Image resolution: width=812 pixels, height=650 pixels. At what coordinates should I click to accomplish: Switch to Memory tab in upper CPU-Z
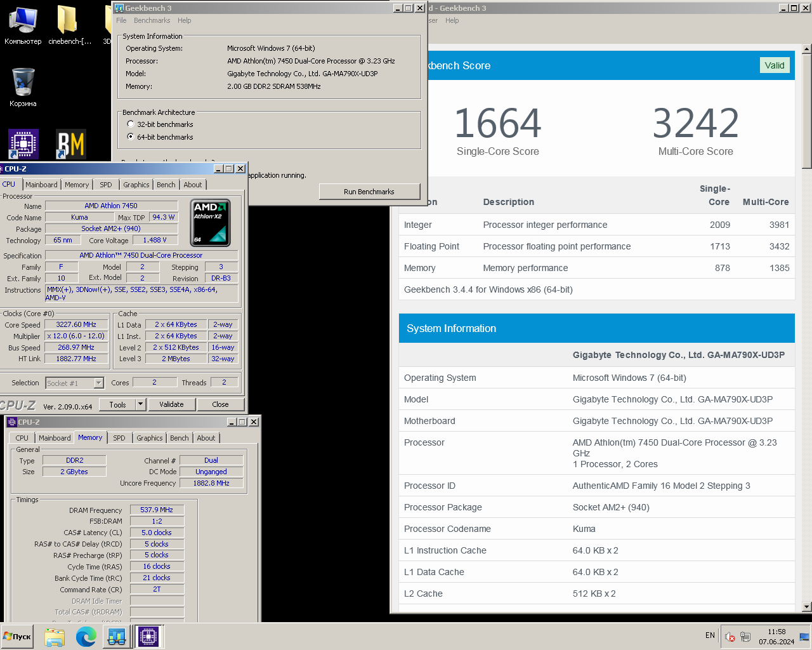coord(77,185)
